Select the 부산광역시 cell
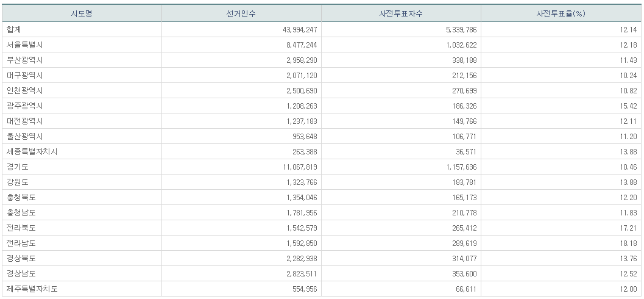The height and width of the screenshot is (299, 644). click(24, 60)
